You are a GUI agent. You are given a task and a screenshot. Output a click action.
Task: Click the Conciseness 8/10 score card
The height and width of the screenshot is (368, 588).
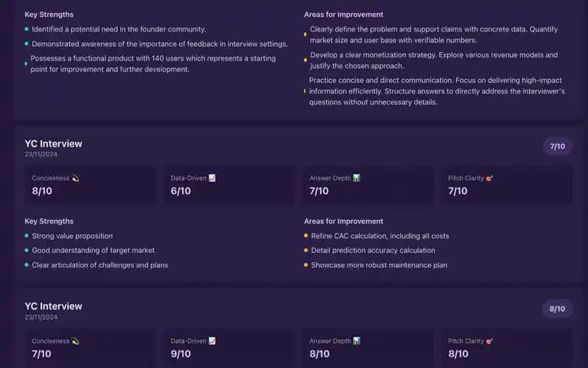[90, 185]
